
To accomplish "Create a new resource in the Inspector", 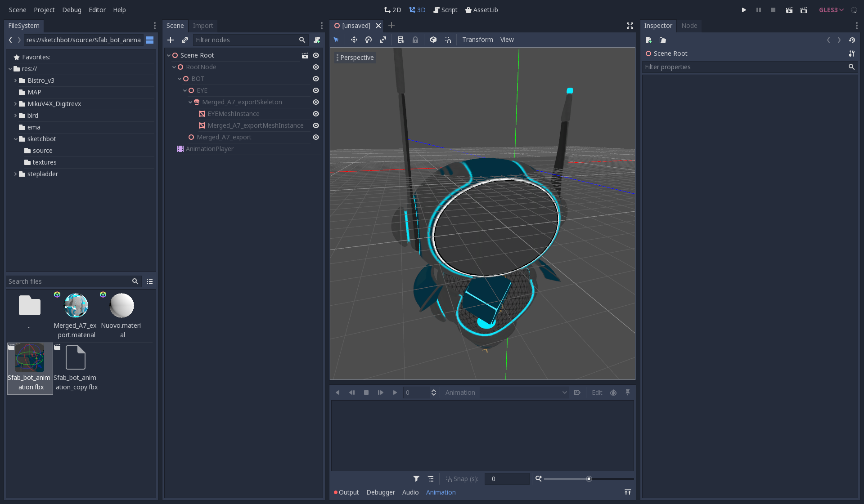I will (648, 40).
